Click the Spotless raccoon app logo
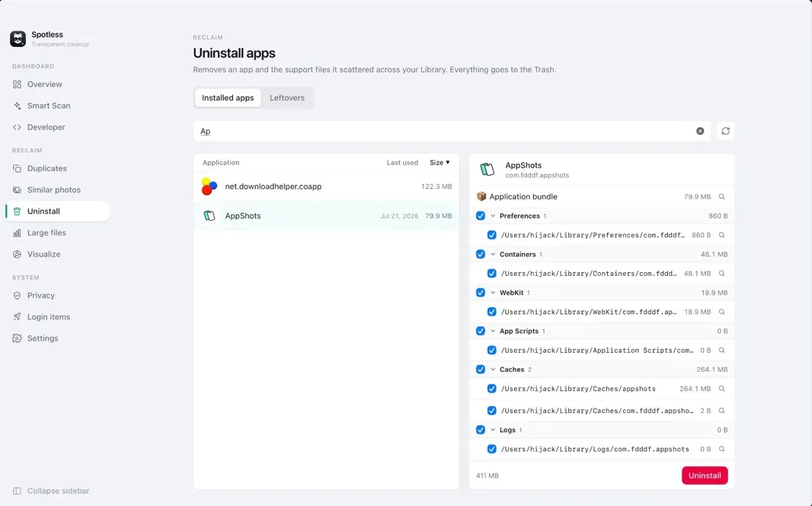The image size is (812, 506). pos(18,39)
